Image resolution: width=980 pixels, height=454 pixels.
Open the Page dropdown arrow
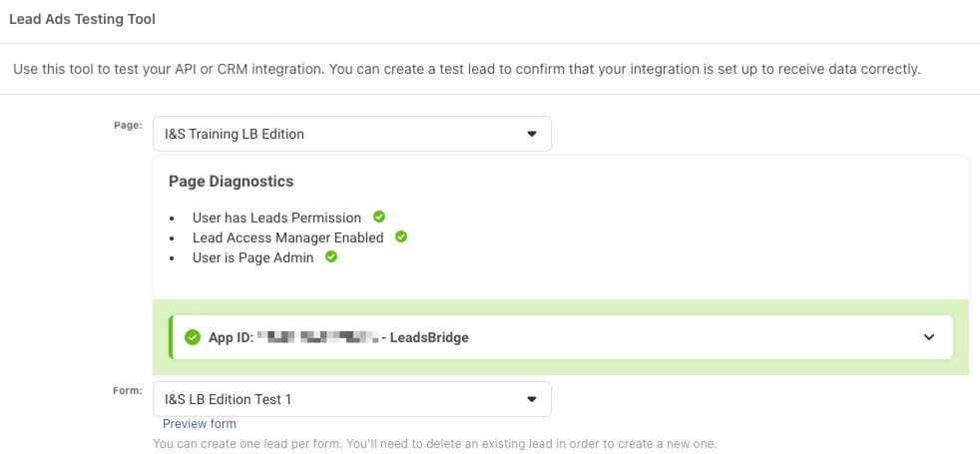tap(532, 134)
